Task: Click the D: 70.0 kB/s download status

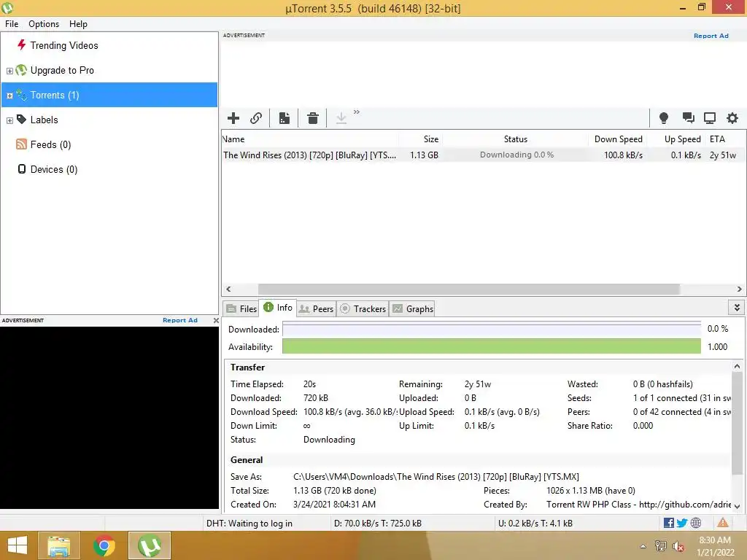Action: pyautogui.click(x=378, y=524)
